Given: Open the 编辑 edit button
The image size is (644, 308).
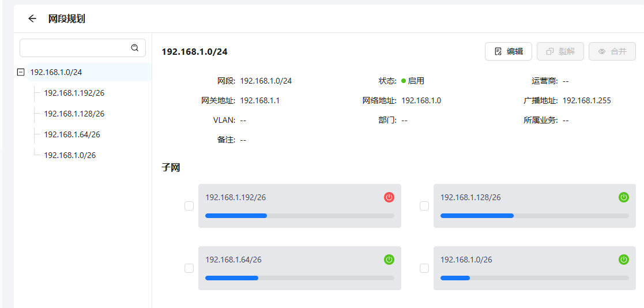Looking at the screenshot, I should (x=508, y=51).
